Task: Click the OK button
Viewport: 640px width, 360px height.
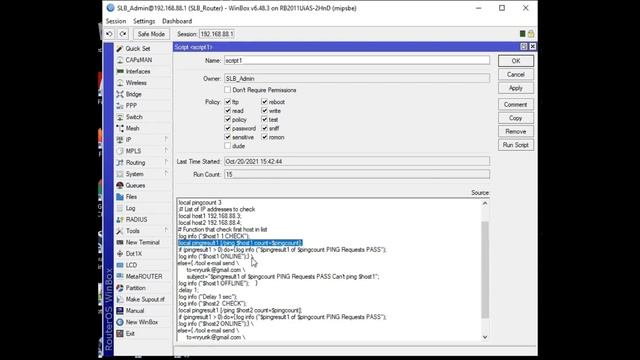Action: (516, 61)
